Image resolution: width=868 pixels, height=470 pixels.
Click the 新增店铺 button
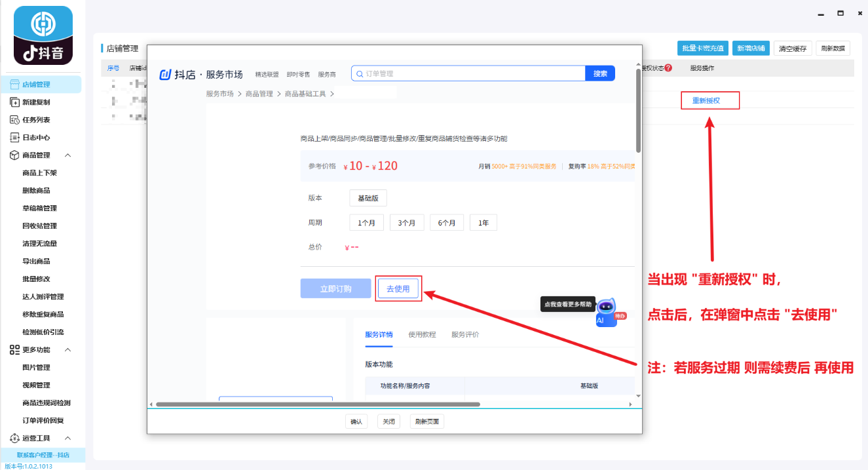coord(751,49)
